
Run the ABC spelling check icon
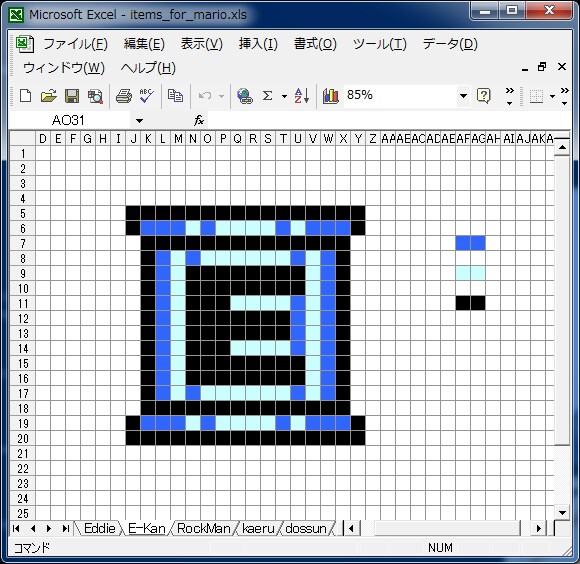point(146,95)
